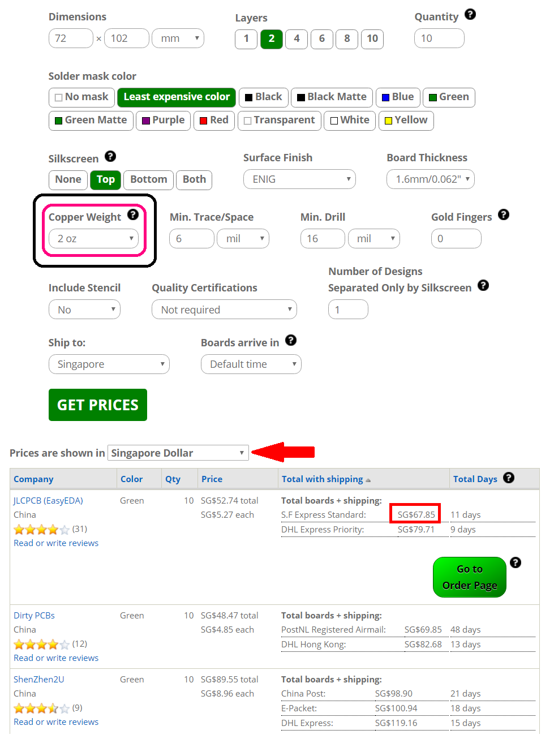Click the Total Days help icon
This screenshot has height=756, width=554.
[509, 478]
